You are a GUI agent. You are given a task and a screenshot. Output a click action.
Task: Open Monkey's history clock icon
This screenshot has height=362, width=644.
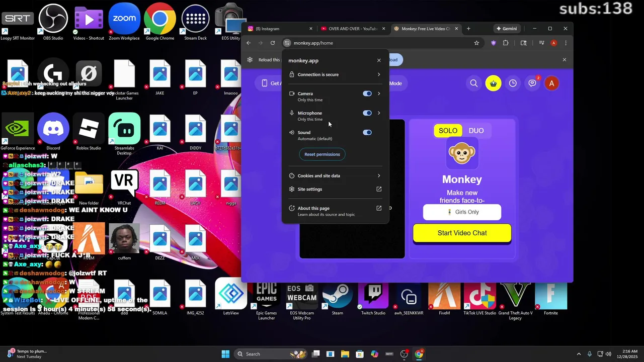[x=513, y=83]
